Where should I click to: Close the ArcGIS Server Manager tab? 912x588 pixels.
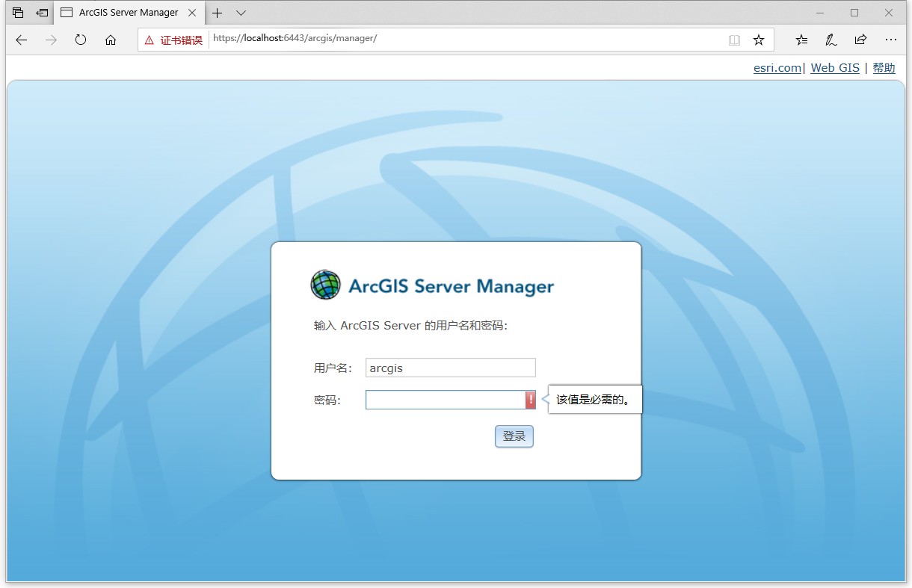click(x=192, y=13)
